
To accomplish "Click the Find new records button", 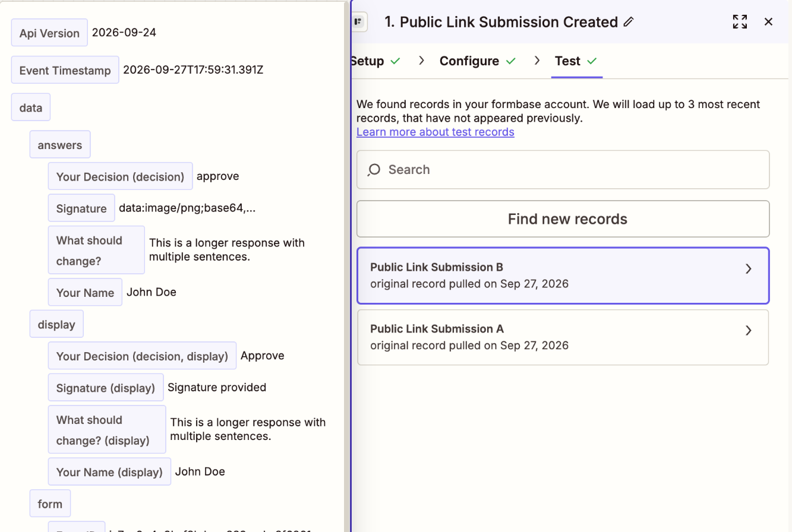I will click(x=563, y=219).
